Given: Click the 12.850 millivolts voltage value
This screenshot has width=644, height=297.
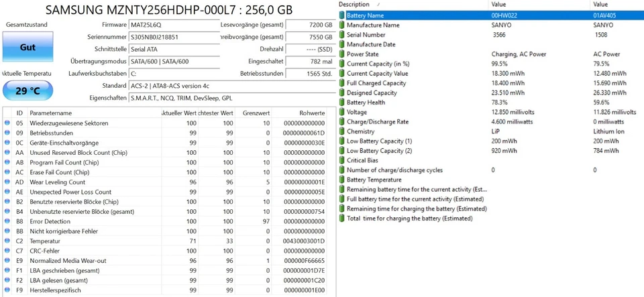Looking at the screenshot, I should point(513,112).
